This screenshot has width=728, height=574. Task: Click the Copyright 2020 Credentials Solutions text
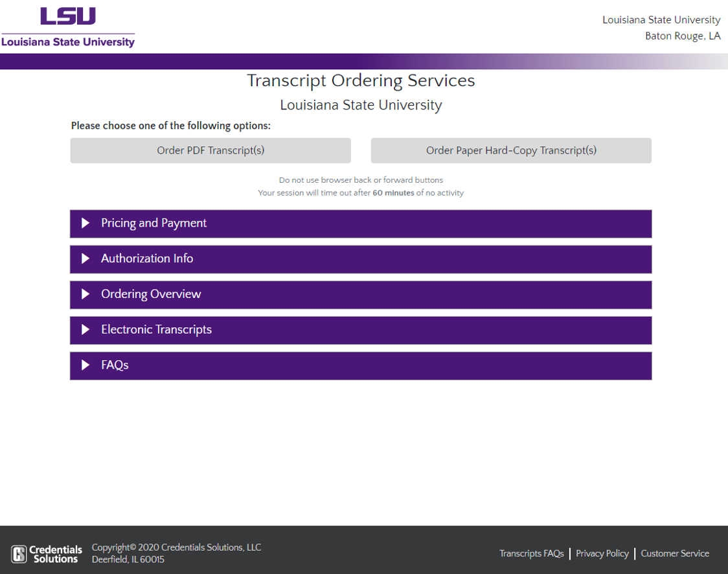click(x=176, y=547)
